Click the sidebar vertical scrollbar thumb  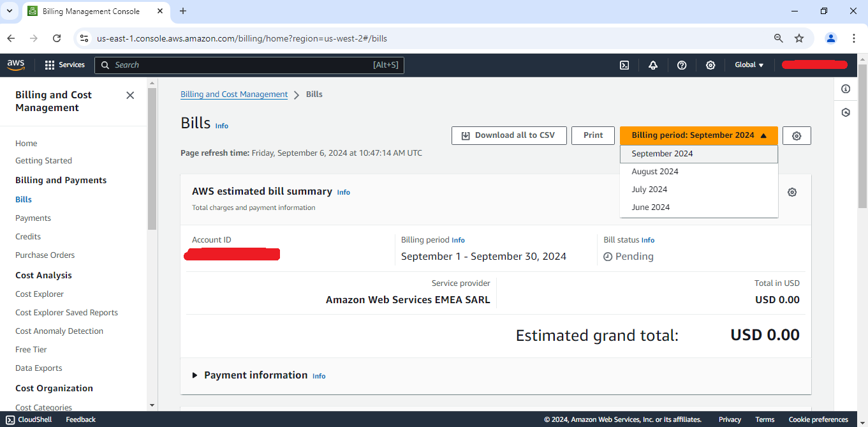(152, 158)
